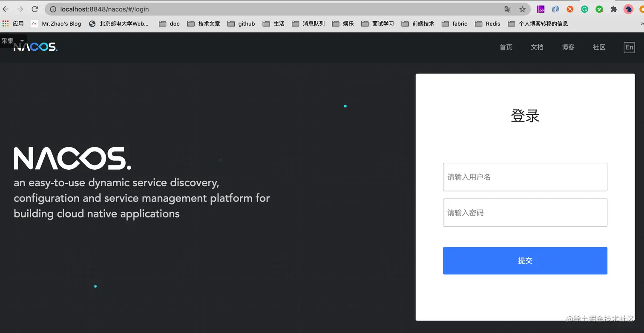Expand the 个人博客转移的信息 bookmarks folder
Screen dimensions: 644x333
(538, 24)
